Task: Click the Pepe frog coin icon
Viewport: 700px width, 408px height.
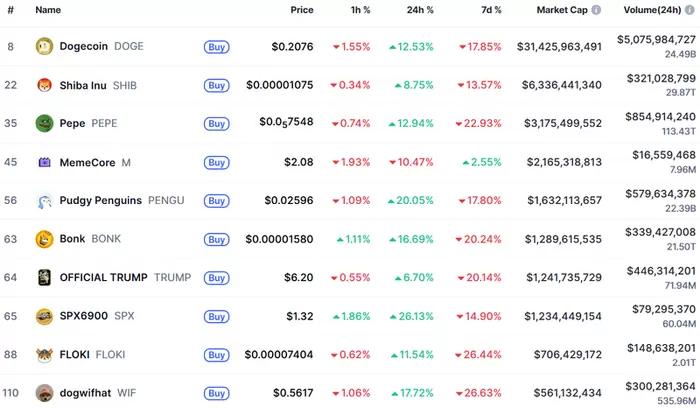Action: click(x=44, y=123)
